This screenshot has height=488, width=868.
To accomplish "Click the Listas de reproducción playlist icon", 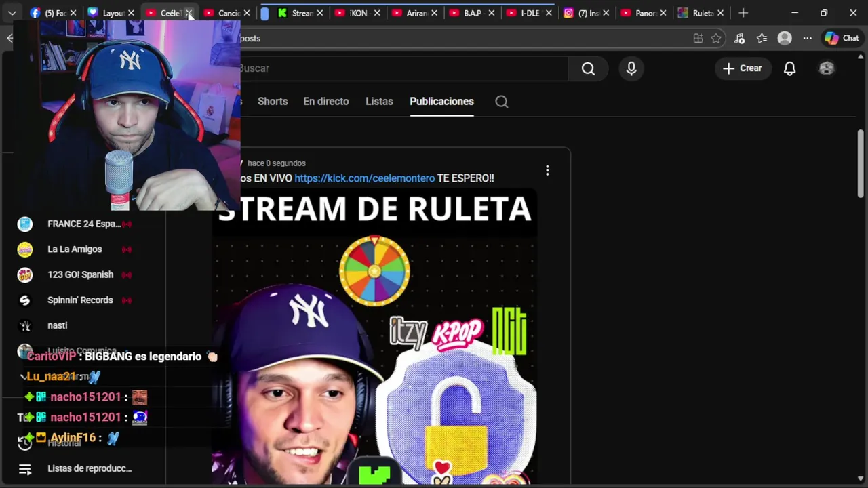I will [x=25, y=469].
